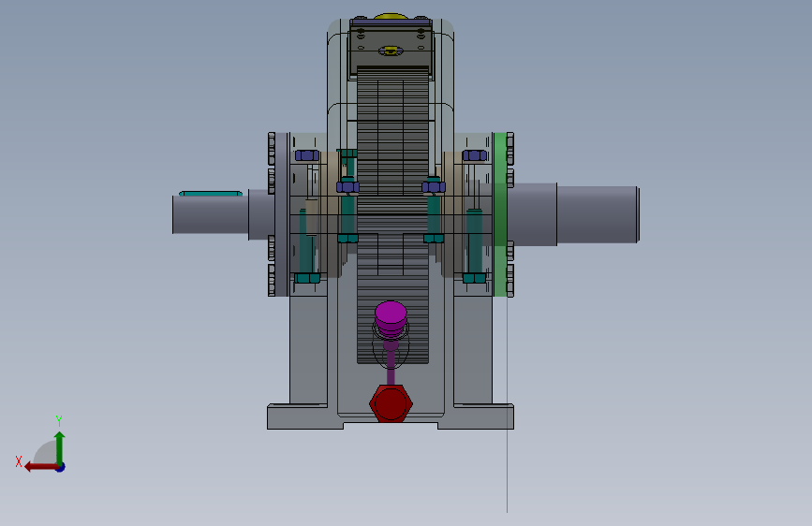The image size is (812, 526).
Task: Click the red X axis arrow on the triad
Action: [x=40, y=467]
